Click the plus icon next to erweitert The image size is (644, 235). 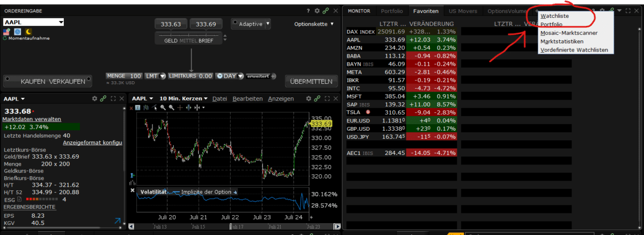pos(273,76)
